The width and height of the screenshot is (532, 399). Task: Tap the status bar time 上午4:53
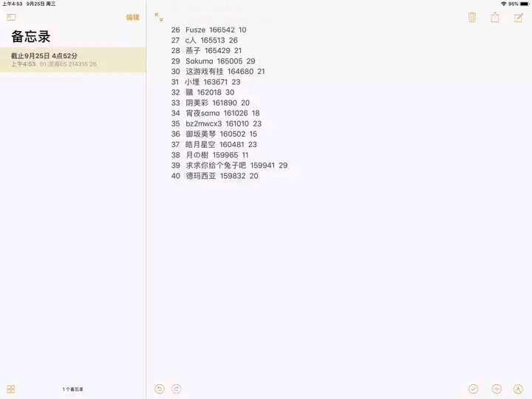(x=13, y=4)
